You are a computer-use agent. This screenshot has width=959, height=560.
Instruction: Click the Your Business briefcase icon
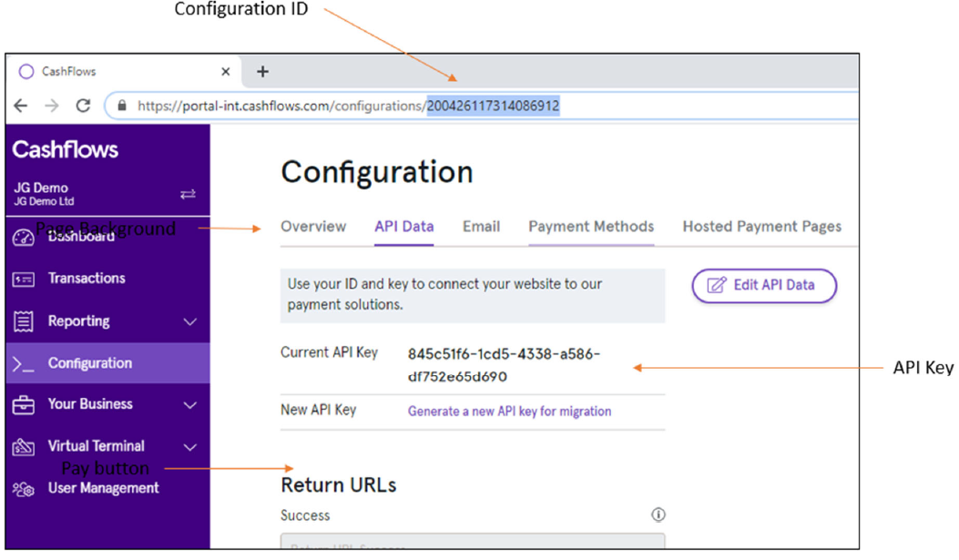24,404
